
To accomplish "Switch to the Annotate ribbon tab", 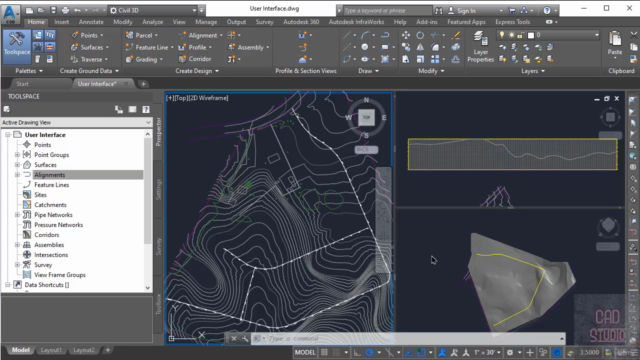I will pyautogui.click(x=91, y=22).
